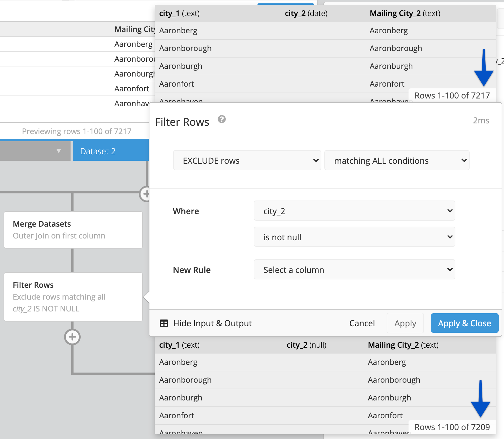
Task: Click the city_2 (null) header in the output table
Action: (307, 345)
